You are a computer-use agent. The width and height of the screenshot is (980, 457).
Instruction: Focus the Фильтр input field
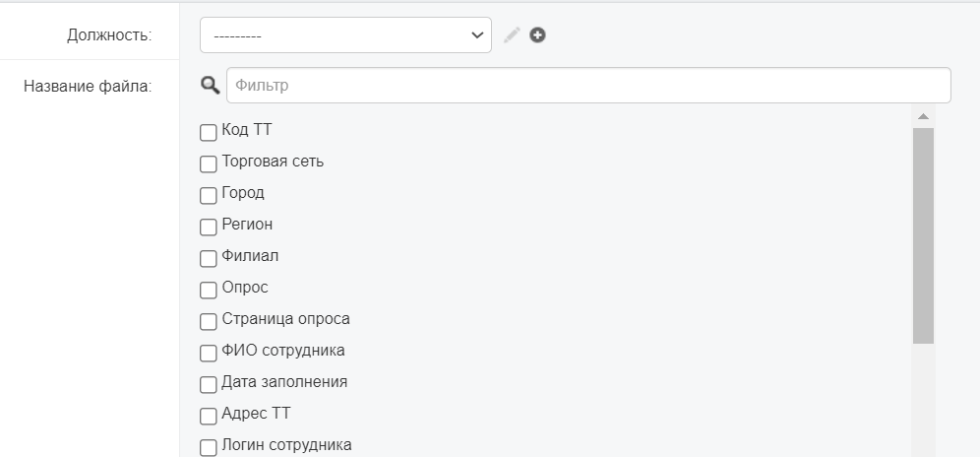click(x=588, y=85)
